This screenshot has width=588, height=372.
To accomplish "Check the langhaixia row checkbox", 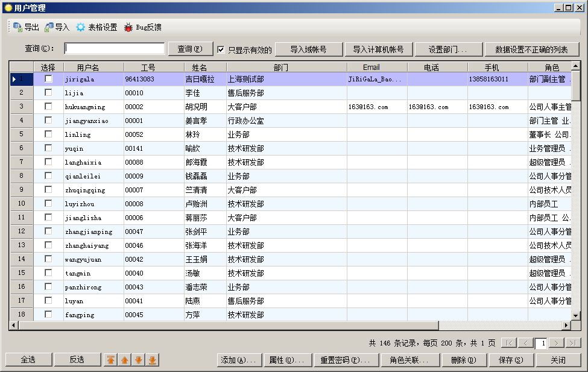I will click(48, 162).
